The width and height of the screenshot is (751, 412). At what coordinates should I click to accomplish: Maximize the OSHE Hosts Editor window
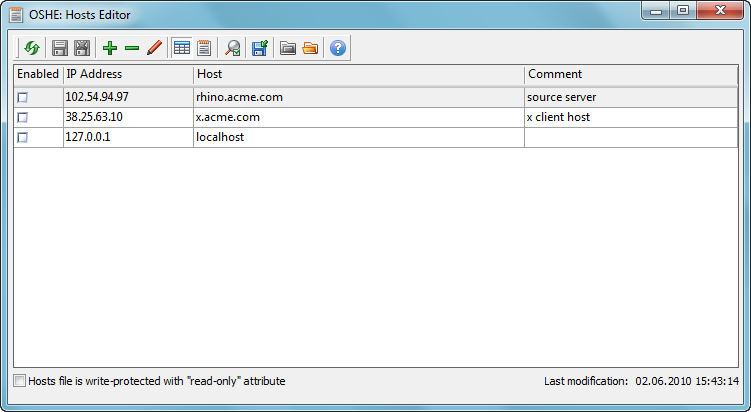pos(683,11)
